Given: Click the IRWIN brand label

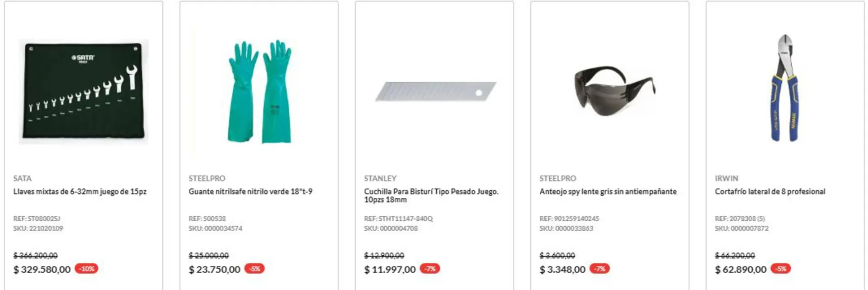Looking at the screenshot, I should (x=726, y=179).
